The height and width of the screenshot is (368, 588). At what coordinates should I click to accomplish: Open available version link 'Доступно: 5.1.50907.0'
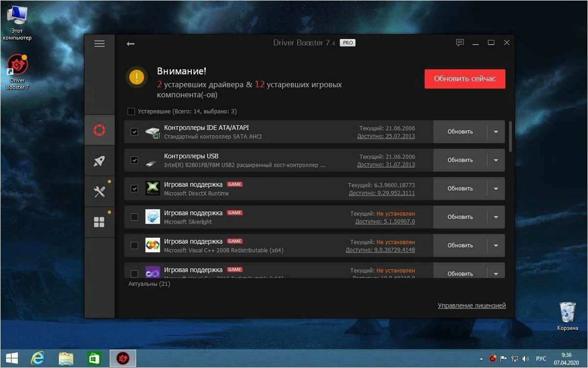pos(385,222)
